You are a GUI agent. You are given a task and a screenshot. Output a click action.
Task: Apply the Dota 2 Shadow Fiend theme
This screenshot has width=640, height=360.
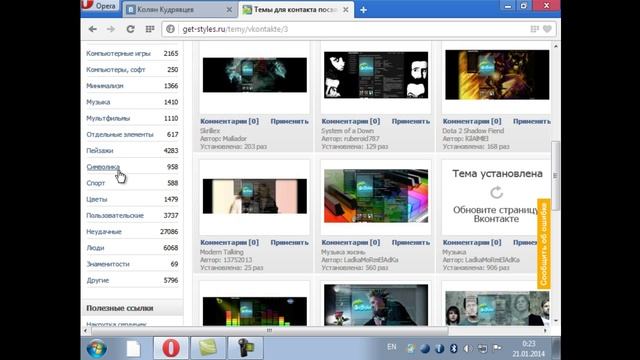(x=532, y=121)
